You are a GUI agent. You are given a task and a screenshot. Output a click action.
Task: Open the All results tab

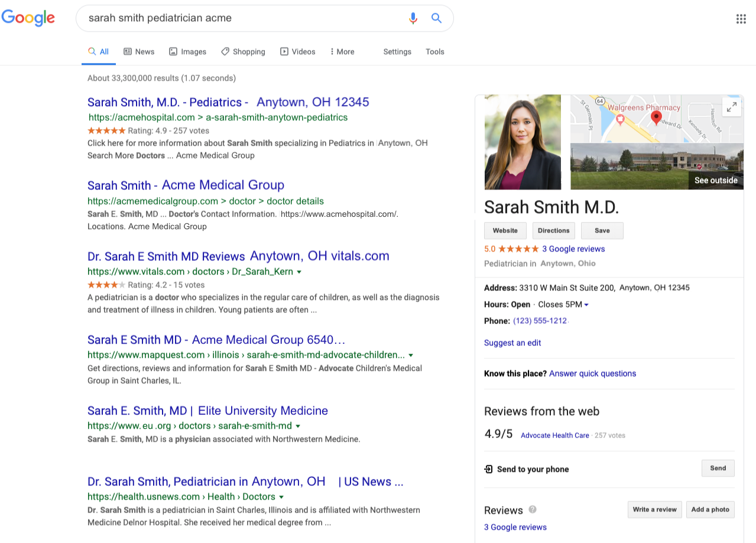click(x=98, y=52)
